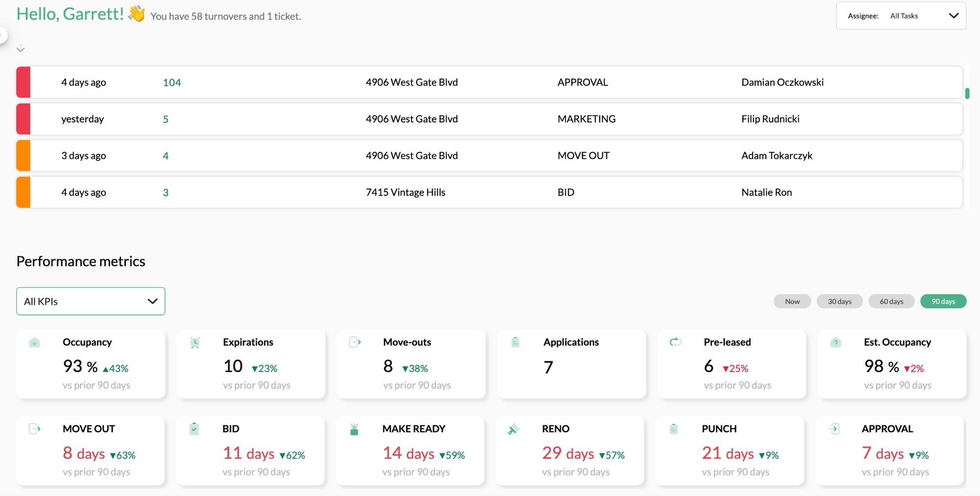Click the red priority bar on APPROVAL row
This screenshot has width=980, height=496.
[x=22, y=82]
